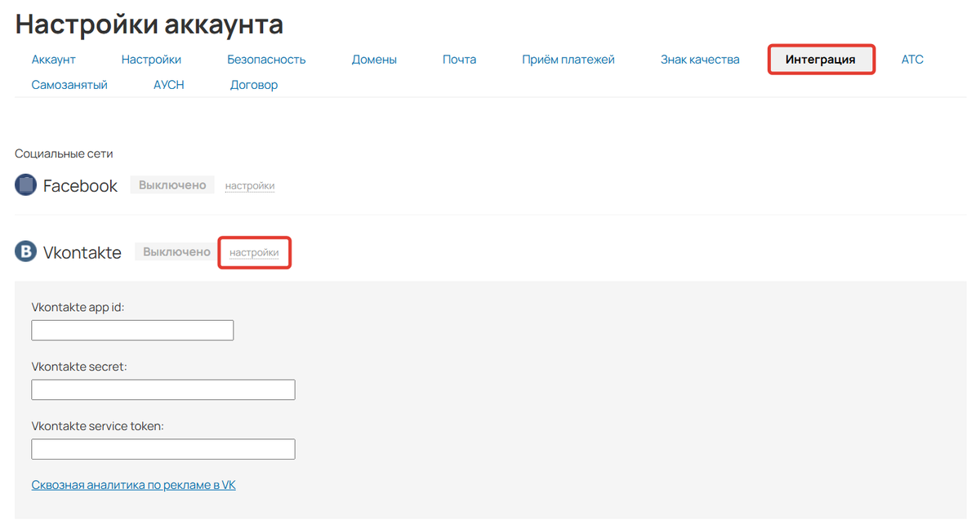Image resolution: width=980 pixels, height=529 pixels.
Task: Click the Facebook social network icon
Action: click(x=24, y=184)
